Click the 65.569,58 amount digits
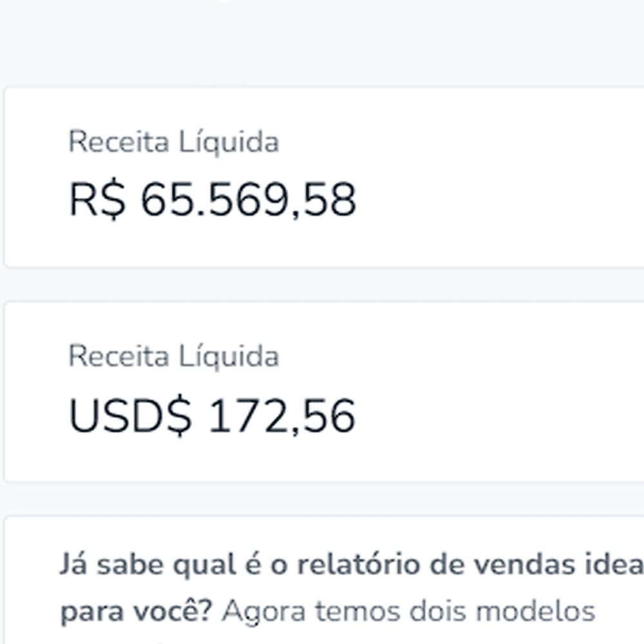This screenshot has width=644, height=644. coord(248,200)
